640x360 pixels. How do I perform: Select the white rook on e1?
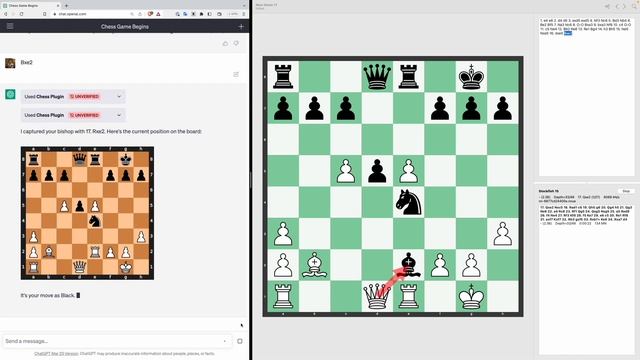coord(409,296)
